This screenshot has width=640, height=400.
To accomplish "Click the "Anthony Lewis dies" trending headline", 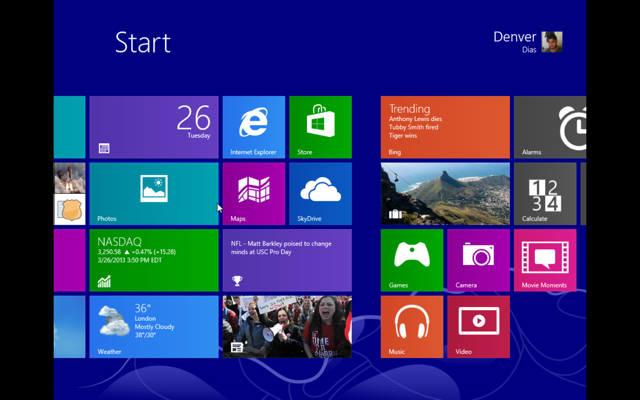I will click(x=416, y=119).
